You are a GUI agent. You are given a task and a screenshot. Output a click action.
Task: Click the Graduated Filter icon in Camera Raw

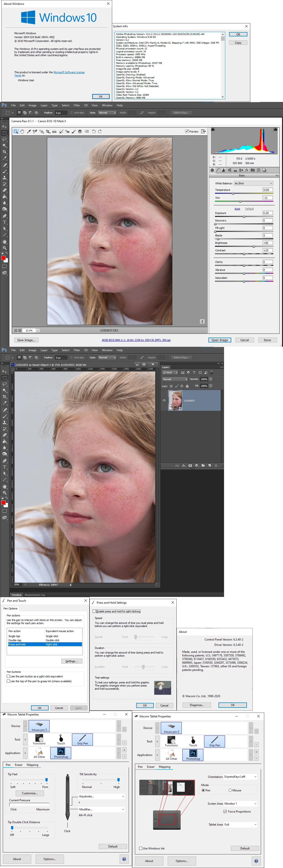pyautogui.click(x=80, y=131)
